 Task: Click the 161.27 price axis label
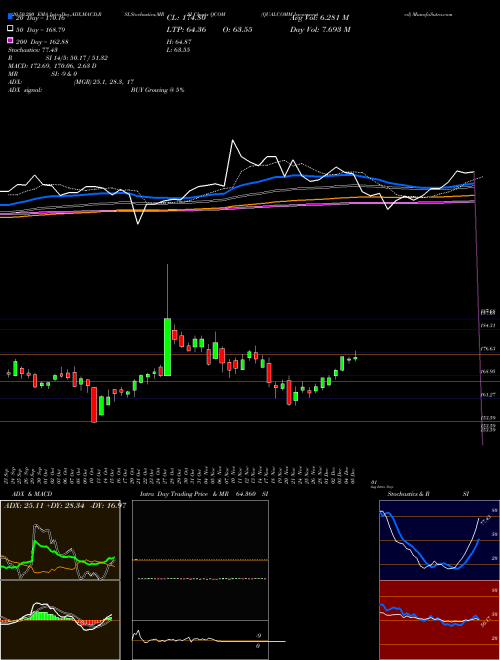pos(487,394)
